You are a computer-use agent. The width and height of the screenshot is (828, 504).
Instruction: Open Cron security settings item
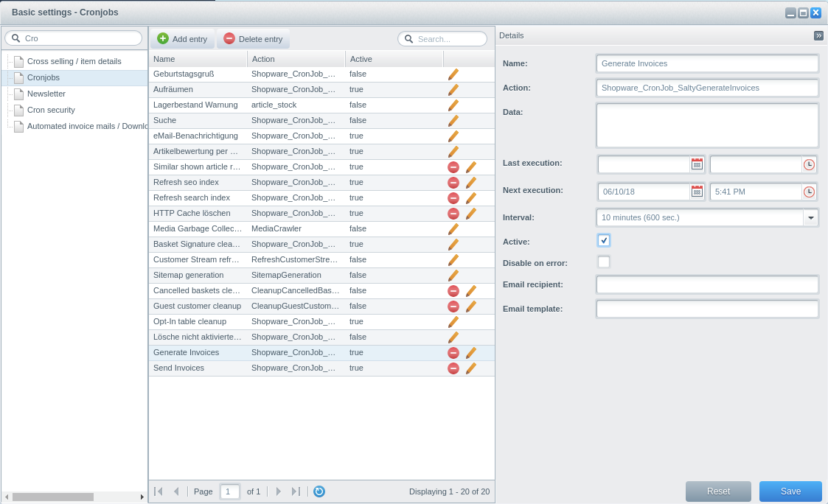[x=51, y=110]
